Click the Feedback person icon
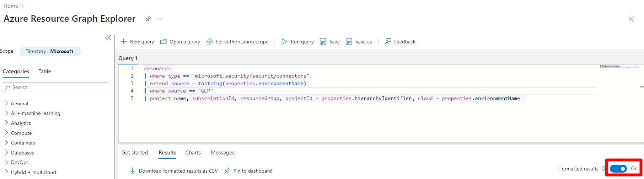644x179 pixels. click(388, 42)
